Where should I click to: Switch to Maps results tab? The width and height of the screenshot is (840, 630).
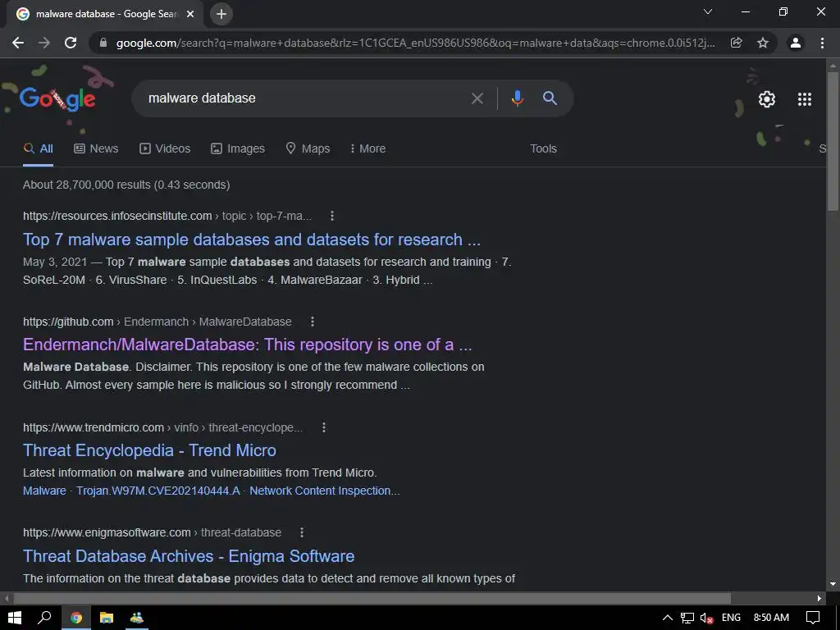pos(308,148)
